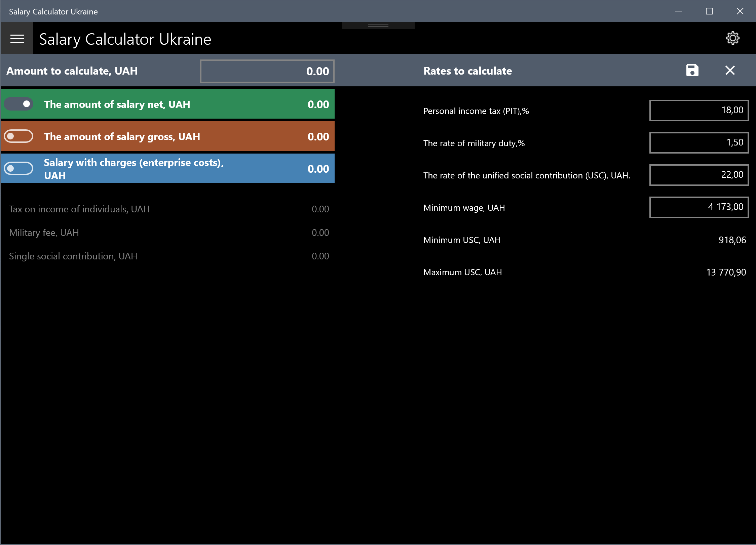Open the hamburger navigation menu
This screenshot has height=545, width=756.
coord(17,39)
